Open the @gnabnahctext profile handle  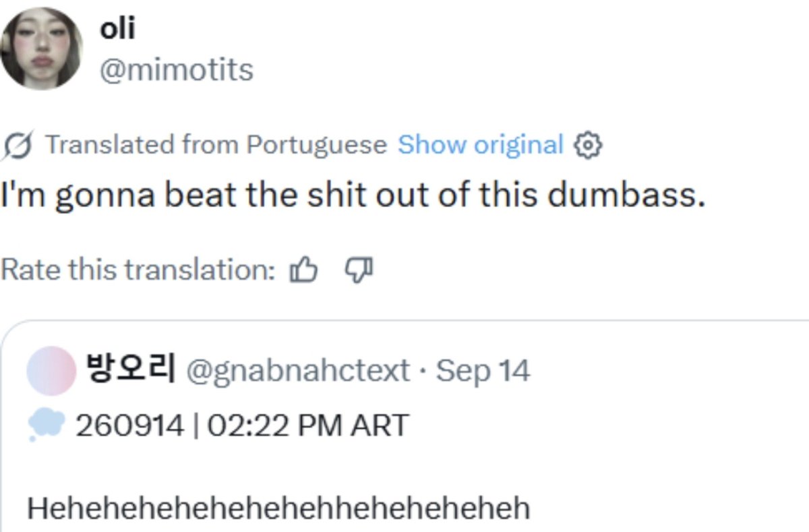297,370
